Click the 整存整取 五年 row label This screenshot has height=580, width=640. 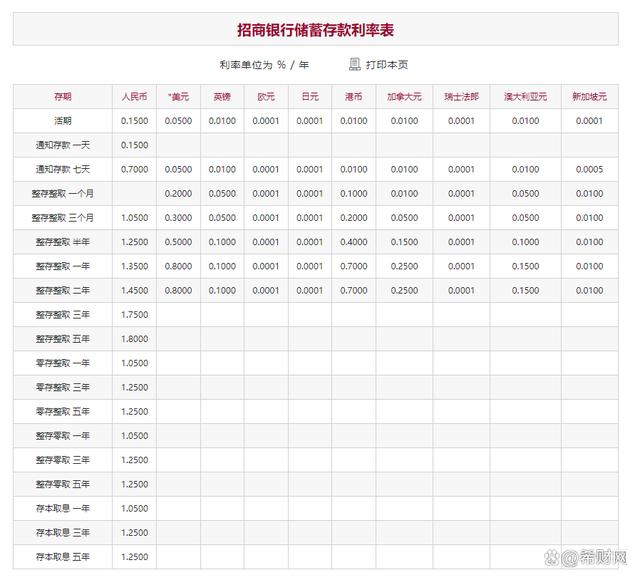tap(63, 339)
